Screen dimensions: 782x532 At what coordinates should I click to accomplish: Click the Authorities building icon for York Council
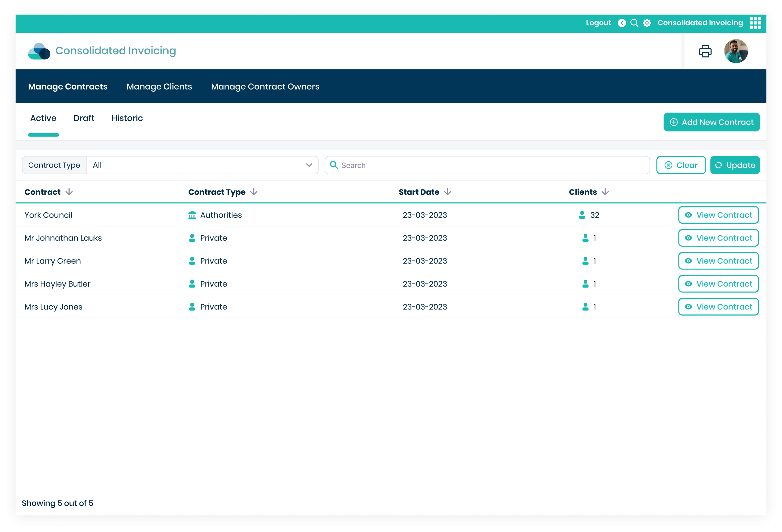pyautogui.click(x=192, y=215)
